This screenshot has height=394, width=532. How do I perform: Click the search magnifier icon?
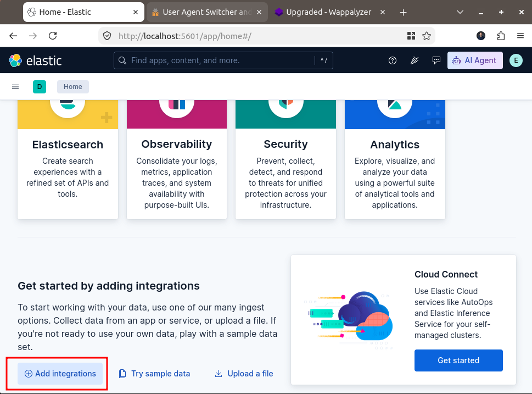122,60
